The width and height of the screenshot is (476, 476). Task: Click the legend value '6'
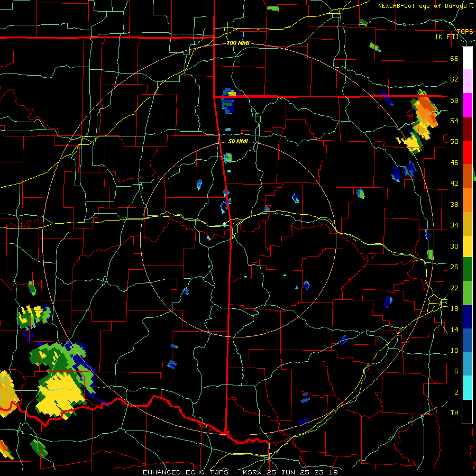pos(456,371)
